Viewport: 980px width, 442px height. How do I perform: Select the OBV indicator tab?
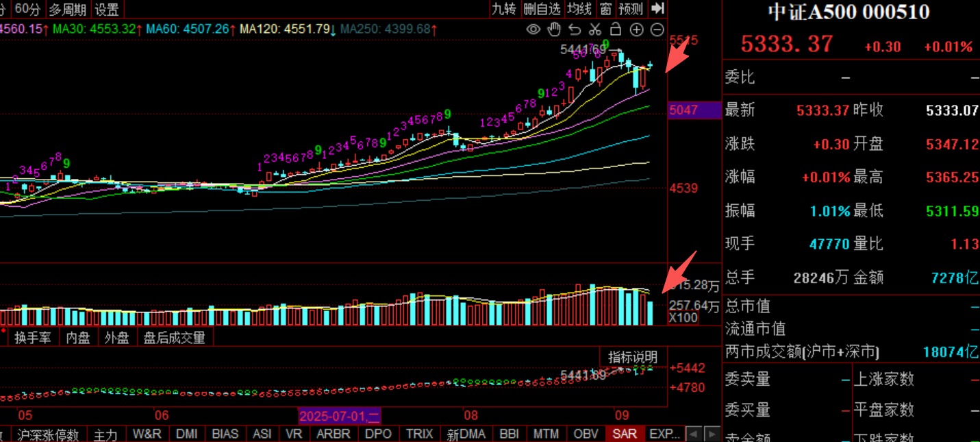586,434
